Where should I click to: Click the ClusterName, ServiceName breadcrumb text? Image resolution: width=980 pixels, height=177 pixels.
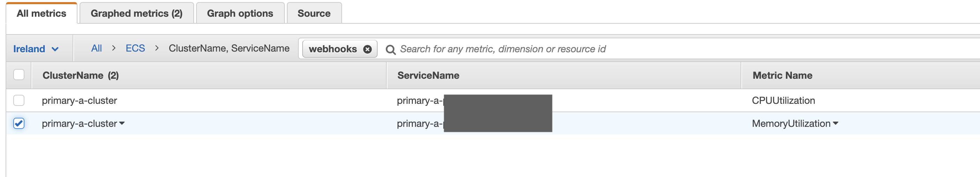coord(229,48)
